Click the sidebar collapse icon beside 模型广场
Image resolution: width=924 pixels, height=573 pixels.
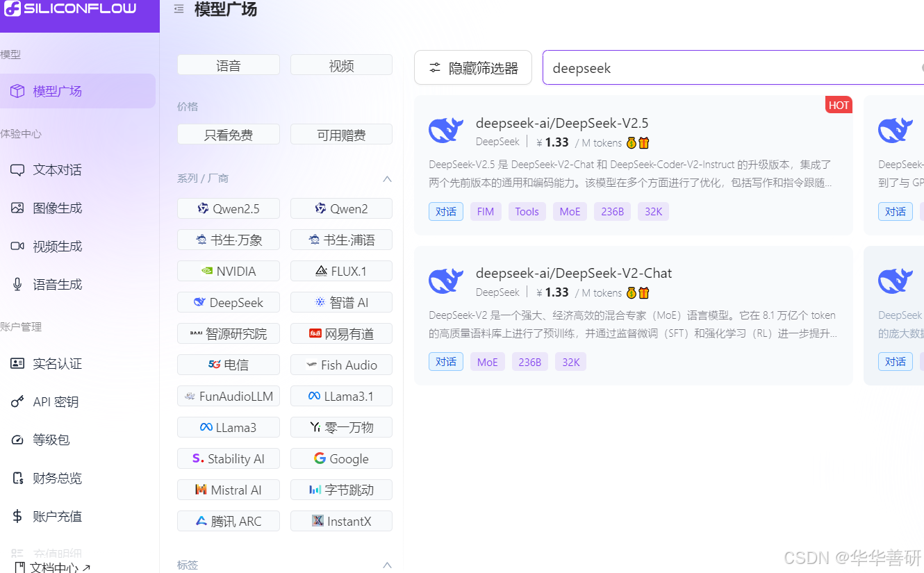click(179, 9)
